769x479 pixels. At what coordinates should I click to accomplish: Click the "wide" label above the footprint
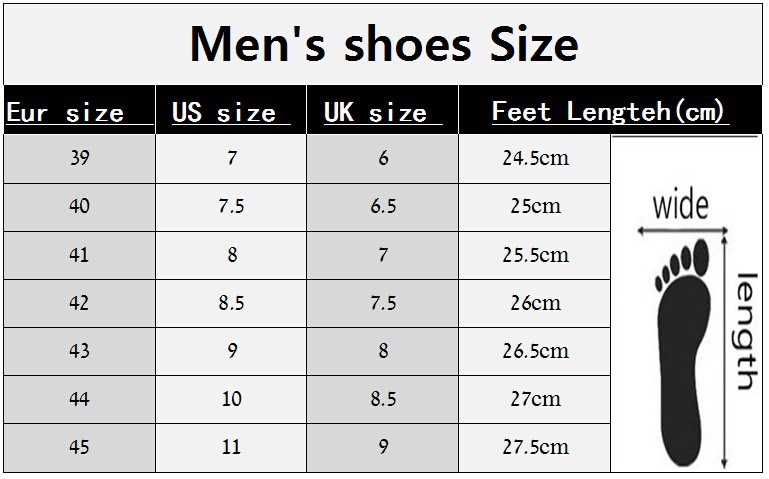click(680, 206)
